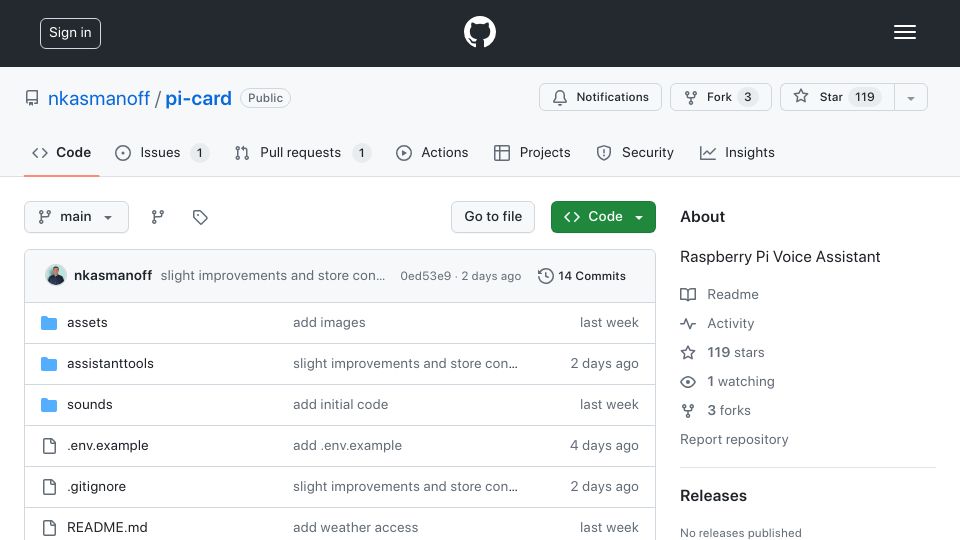The image size is (960, 540).
Task: Click the .env.example file icon
Action: coord(50,446)
